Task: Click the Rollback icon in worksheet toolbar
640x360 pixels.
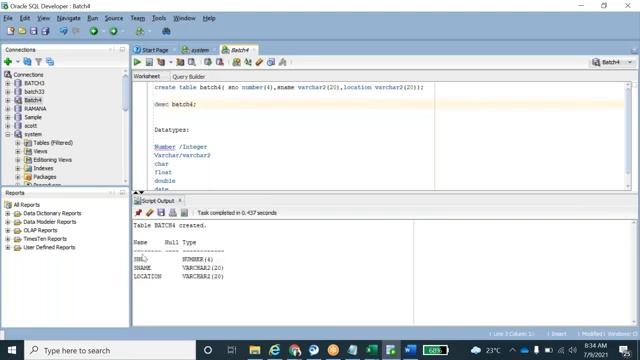Action: pos(220,62)
